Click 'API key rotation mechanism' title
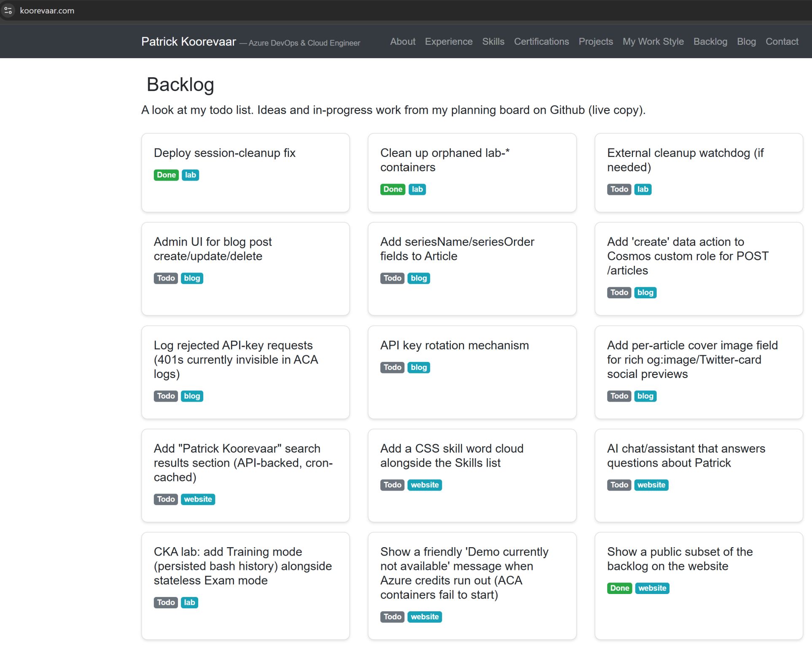This screenshot has width=812, height=648. coord(454,345)
